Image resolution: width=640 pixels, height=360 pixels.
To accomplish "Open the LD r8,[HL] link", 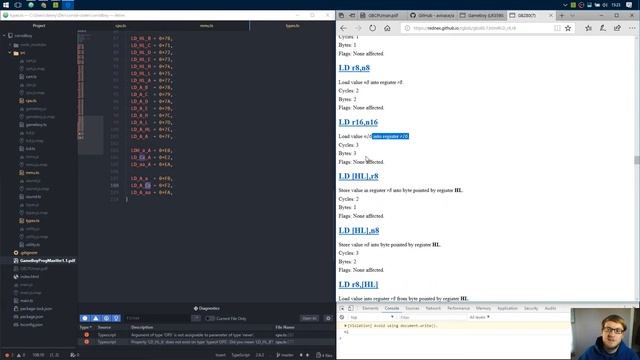I will [x=358, y=284].
